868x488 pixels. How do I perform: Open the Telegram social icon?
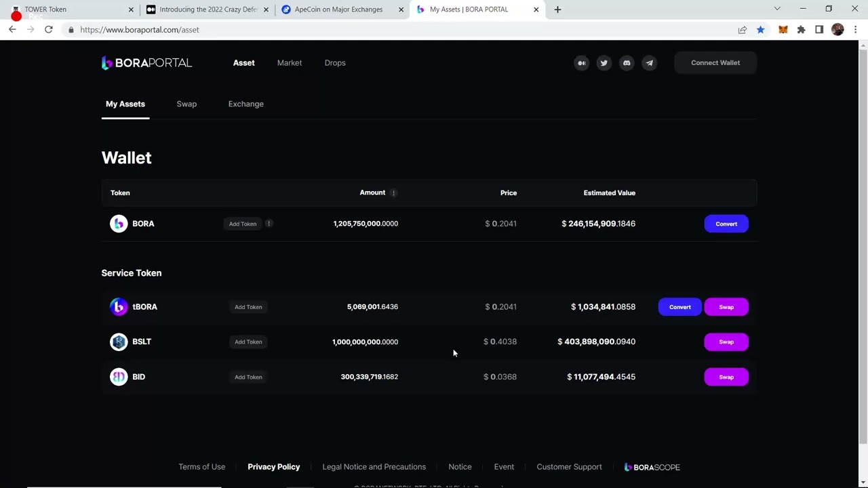(649, 63)
